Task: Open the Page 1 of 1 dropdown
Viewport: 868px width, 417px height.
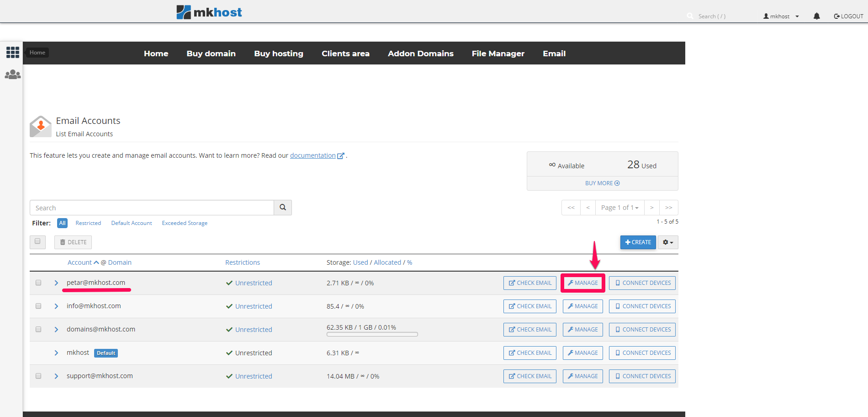Action: [620, 208]
